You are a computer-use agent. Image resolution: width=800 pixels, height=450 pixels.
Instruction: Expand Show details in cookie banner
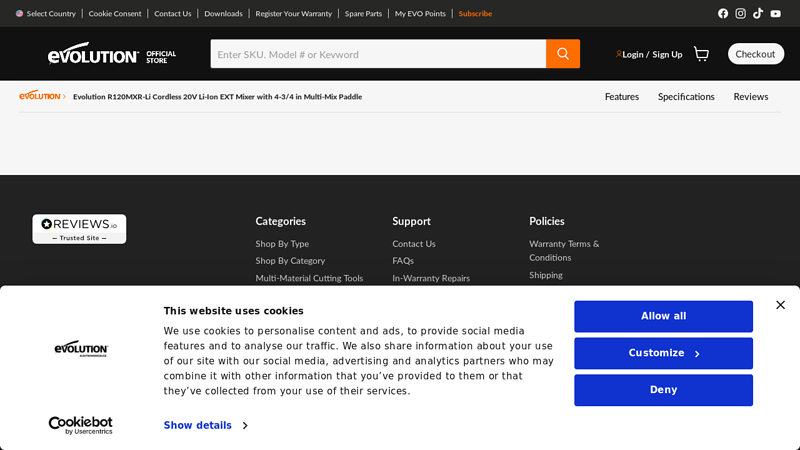pos(205,425)
